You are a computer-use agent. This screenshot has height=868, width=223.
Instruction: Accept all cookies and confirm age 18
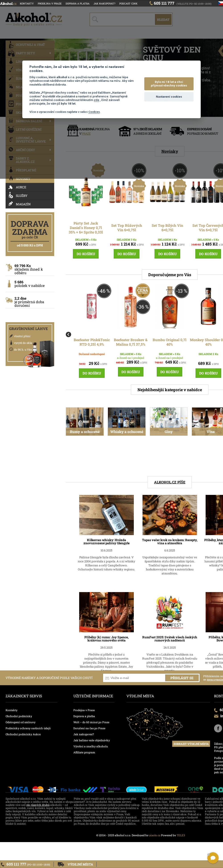point(169,84)
